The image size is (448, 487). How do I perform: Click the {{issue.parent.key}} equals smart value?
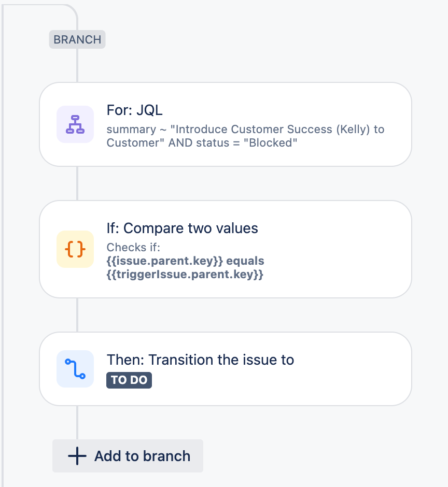click(185, 261)
